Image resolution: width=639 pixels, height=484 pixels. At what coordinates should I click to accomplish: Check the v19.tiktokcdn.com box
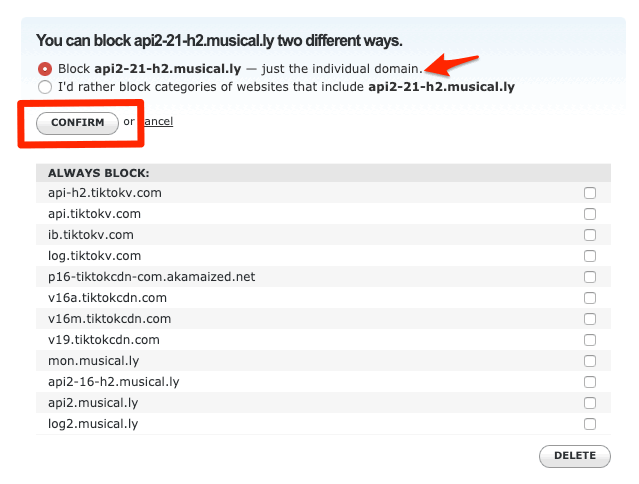(x=590, y=340)
